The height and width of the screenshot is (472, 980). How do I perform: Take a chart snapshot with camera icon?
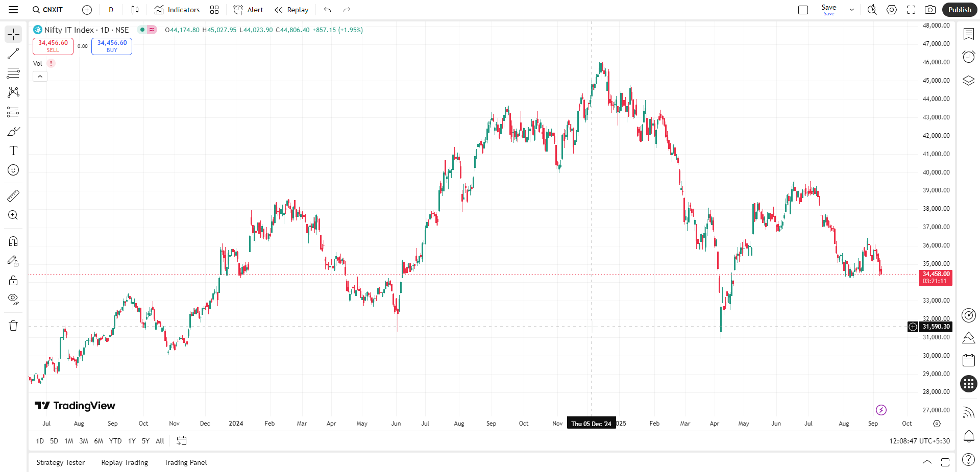pos(930,10)
